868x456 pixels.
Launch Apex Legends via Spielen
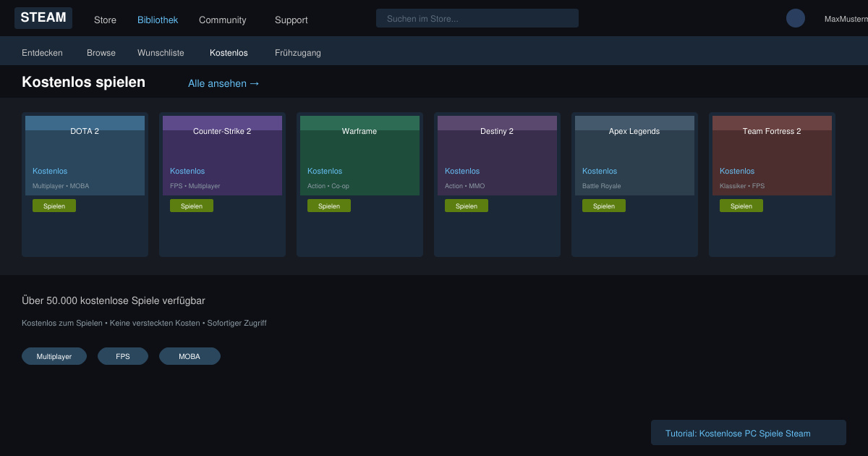(604, 206)
